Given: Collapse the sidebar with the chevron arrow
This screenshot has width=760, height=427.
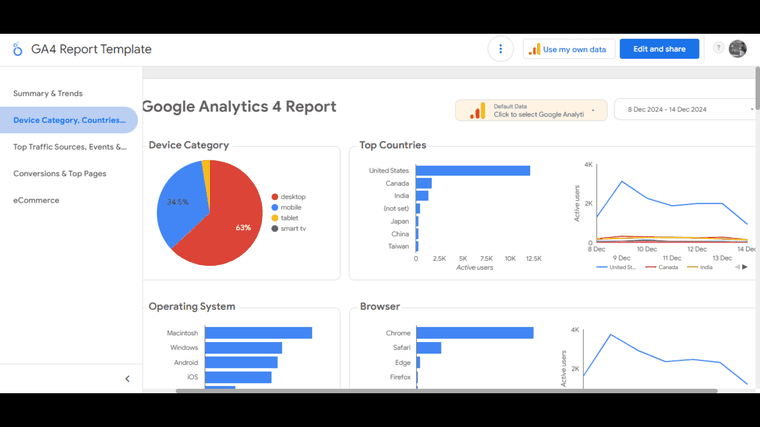Looking at the screenshot, I should (127, 379).
